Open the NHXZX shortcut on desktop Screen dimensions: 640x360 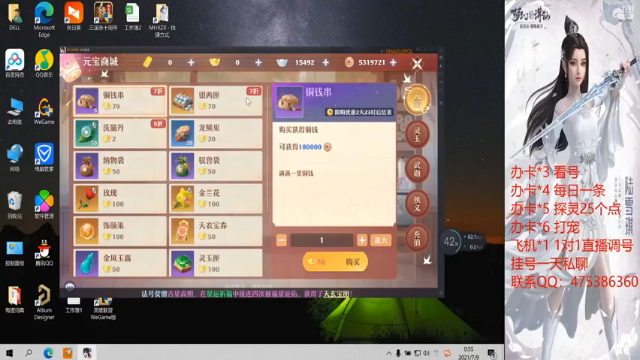tap(162, 20)
